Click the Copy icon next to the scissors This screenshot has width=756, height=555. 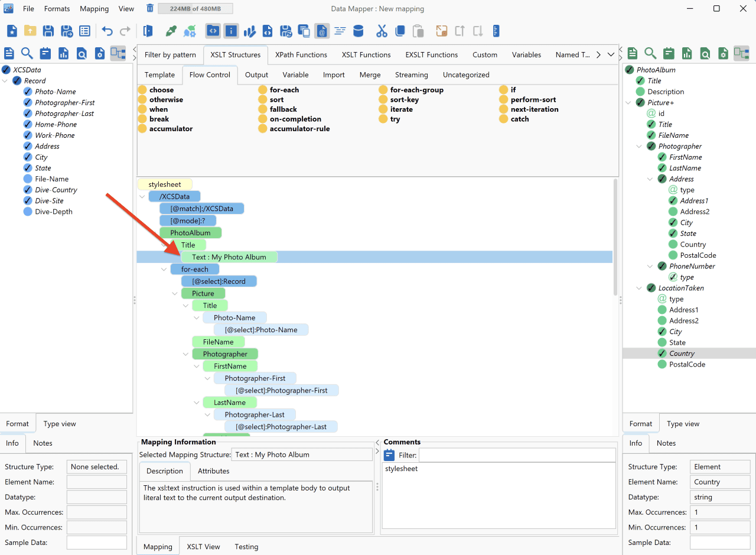click(x=400, y=31)
